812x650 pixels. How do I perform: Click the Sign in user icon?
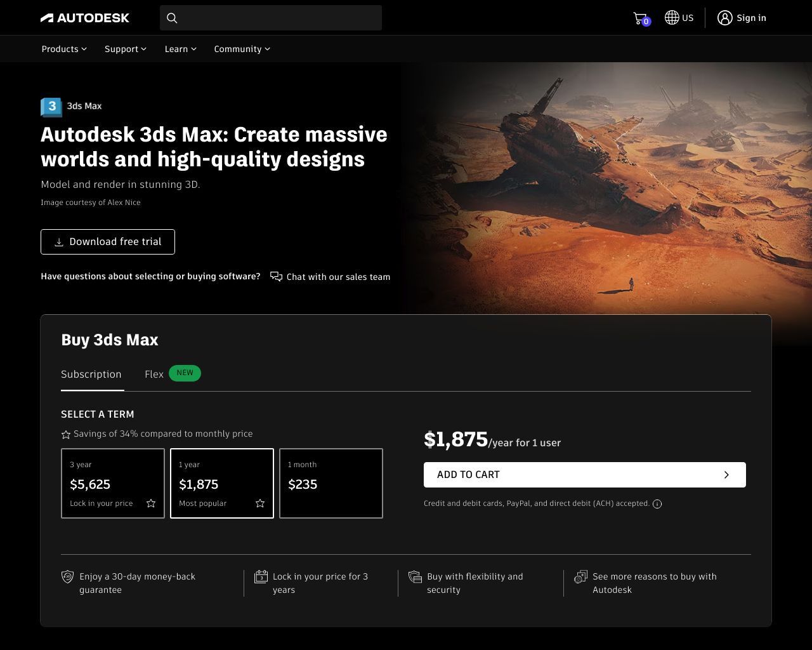pos(724,18)
